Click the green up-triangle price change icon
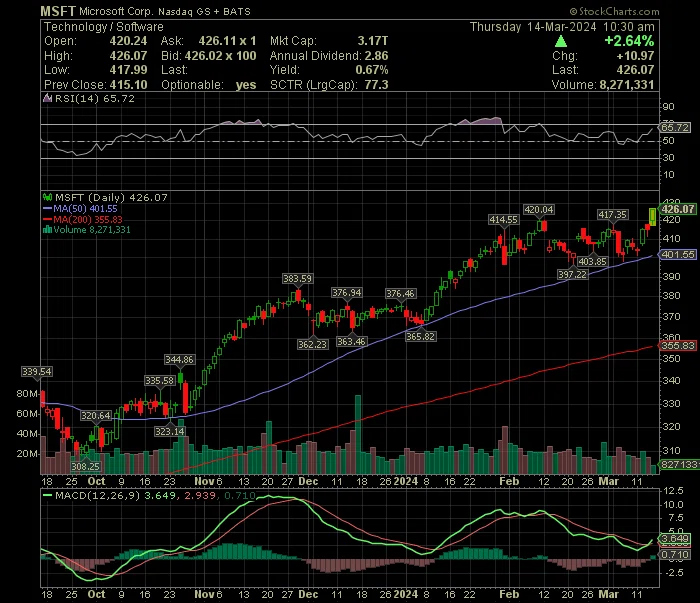The height and width of the screenshot is (603, 700). pos(561,42)
